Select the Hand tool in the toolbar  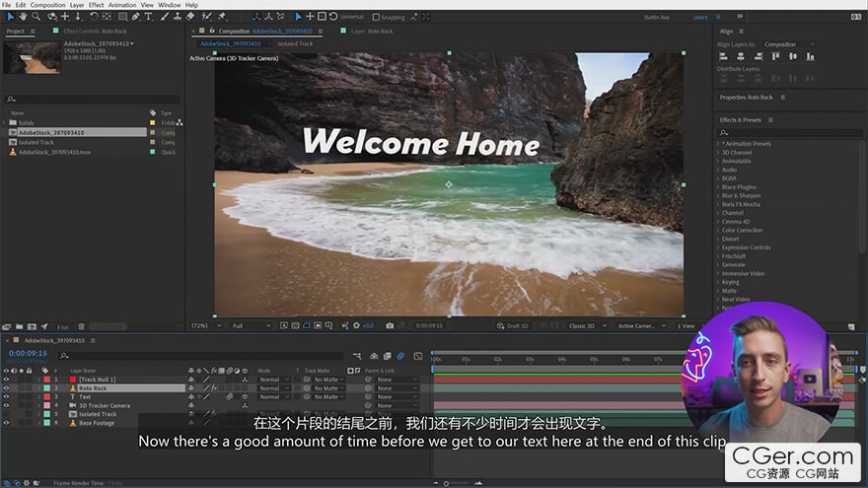[21, 16]
